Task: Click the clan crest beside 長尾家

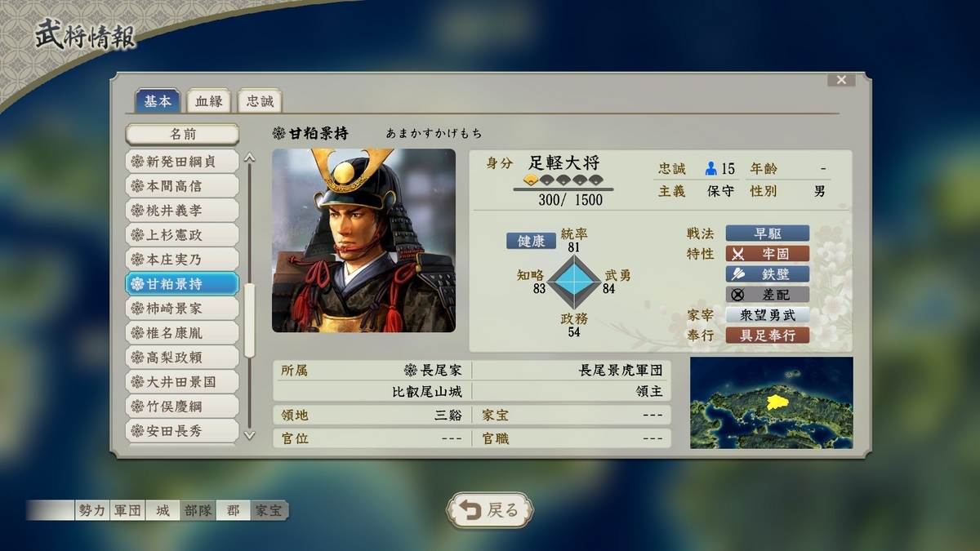Action: (411, 371)
